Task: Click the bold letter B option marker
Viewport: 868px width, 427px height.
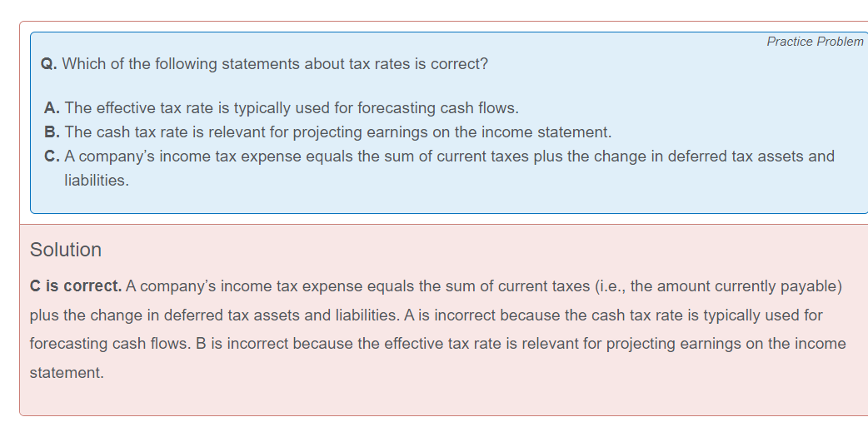Action: (52, 132)
